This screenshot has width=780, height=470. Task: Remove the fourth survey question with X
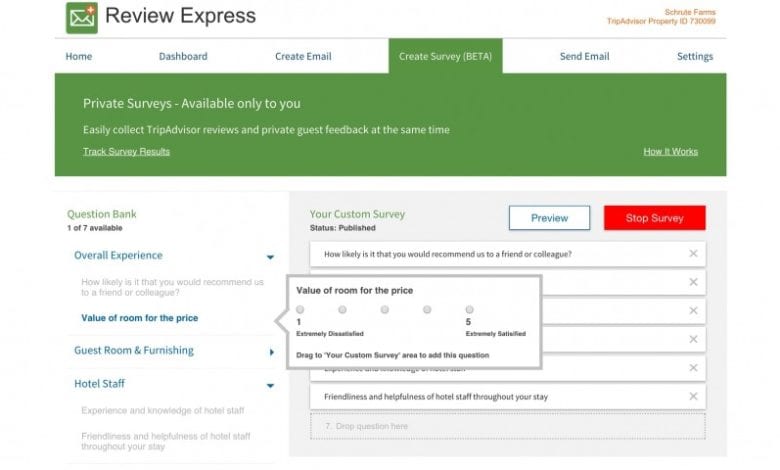(693, 339)
